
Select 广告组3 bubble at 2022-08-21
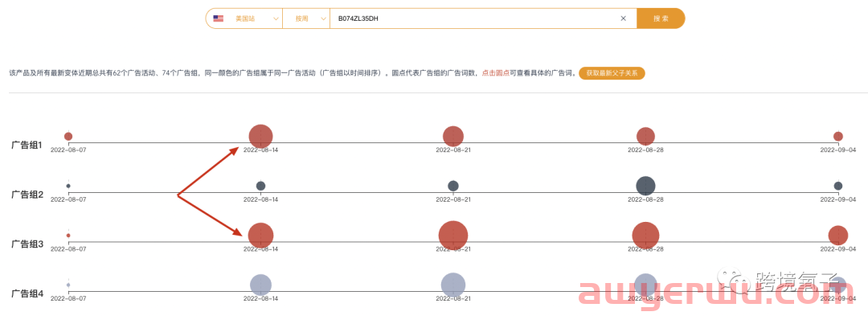453,236
